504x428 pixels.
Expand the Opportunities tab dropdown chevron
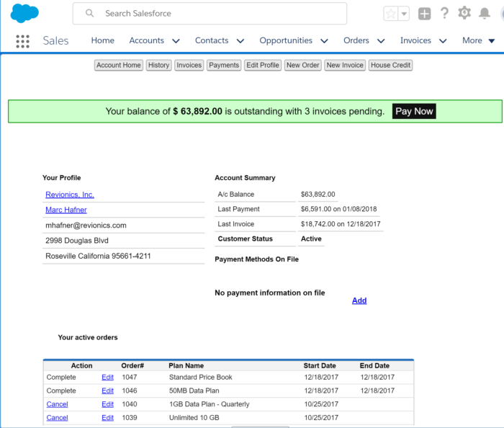pyautogui.click(x=324, y=41)
